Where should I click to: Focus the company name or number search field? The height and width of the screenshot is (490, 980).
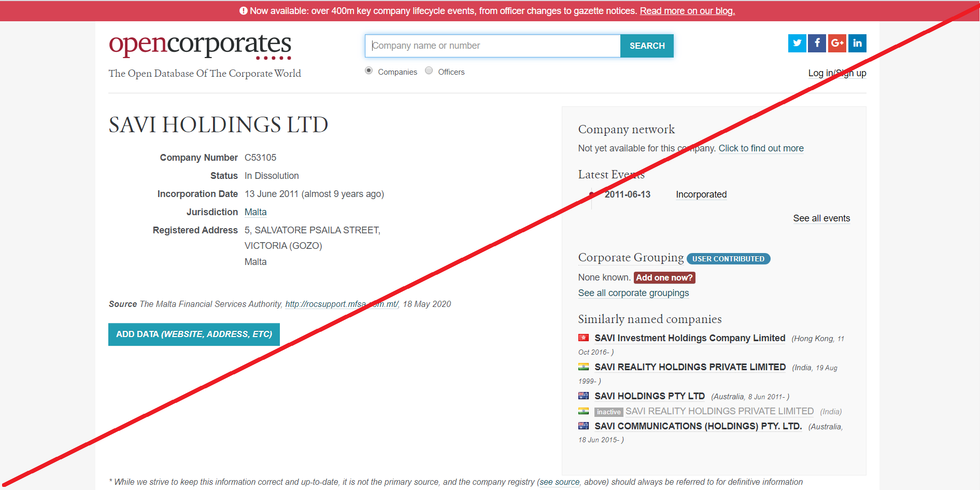[493, 46]
